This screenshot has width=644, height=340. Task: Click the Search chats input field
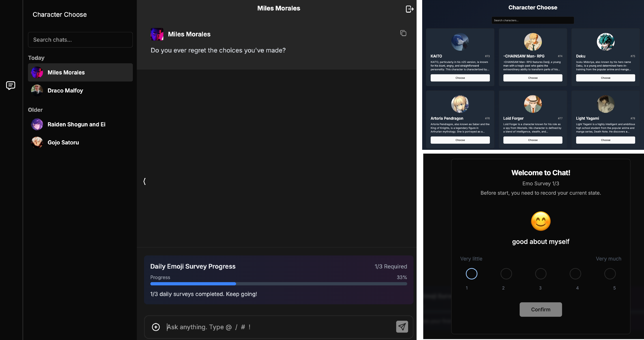point(80,40)
